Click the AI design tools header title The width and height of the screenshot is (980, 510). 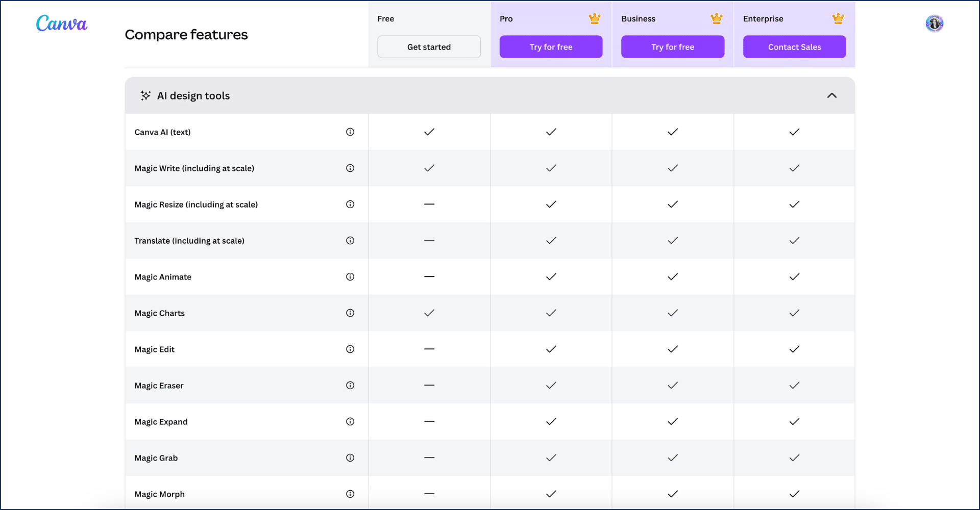point(193,96)
